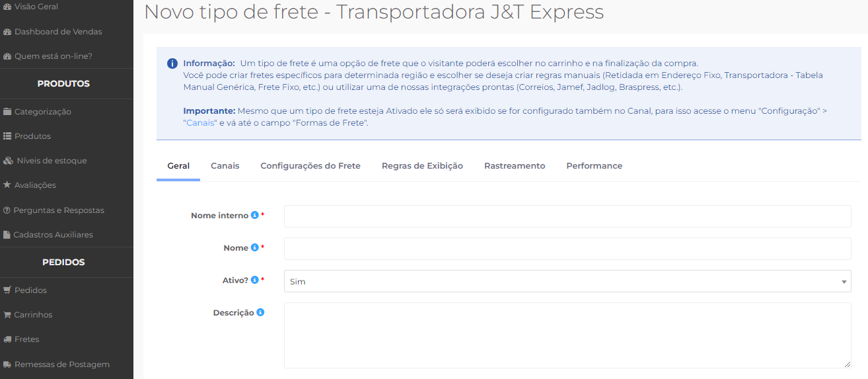Click the Informação circle icon in the notice
Image resolution: width=868 pixels, height=379 pixels.
(x=172, y=63)
